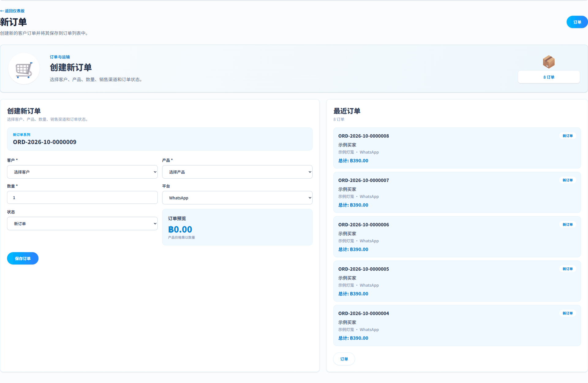Click 新订单 badge on order 0000004
Viewport: 588px width, 383px height.
(x=567, y=313)
